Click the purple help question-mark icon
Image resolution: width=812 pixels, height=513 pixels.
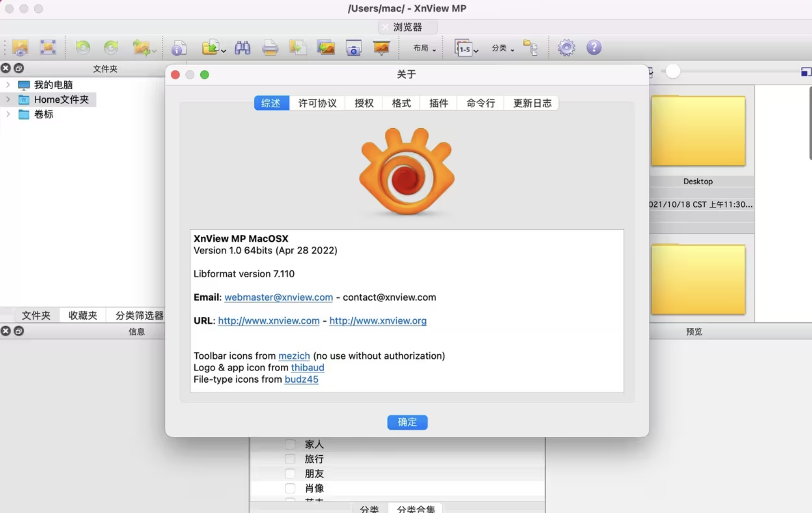coord(594,47)
